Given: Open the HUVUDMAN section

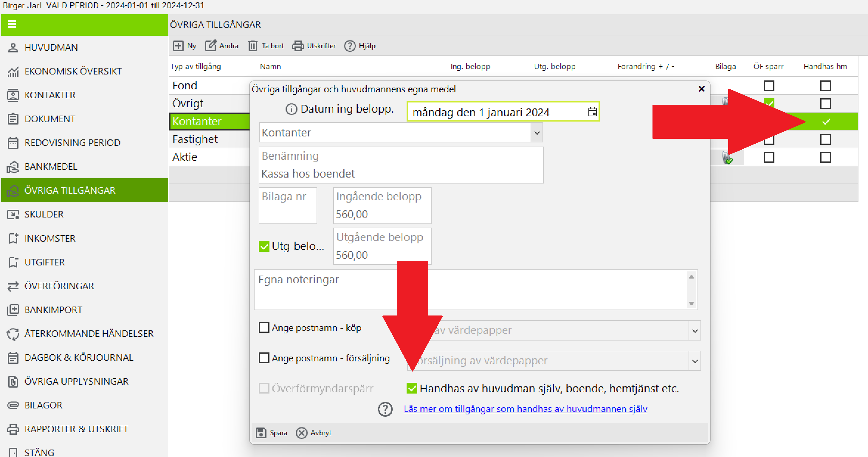Looking at the screenshot, I should (x=85, y=47).
